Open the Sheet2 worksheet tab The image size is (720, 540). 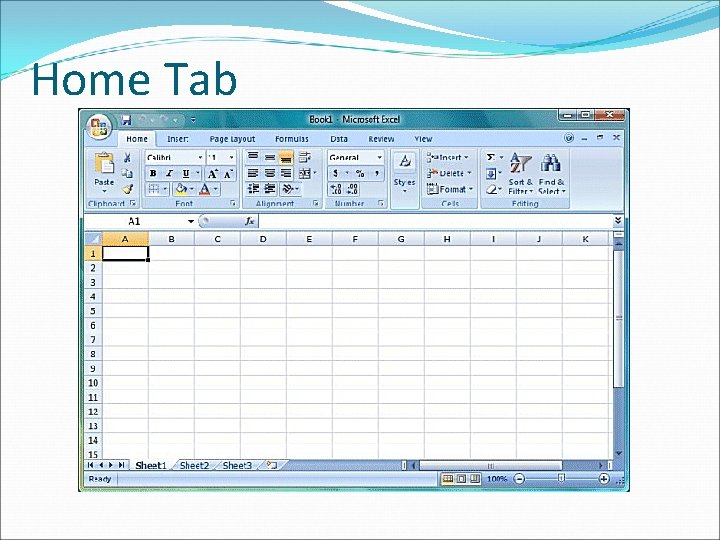(194, 466)
